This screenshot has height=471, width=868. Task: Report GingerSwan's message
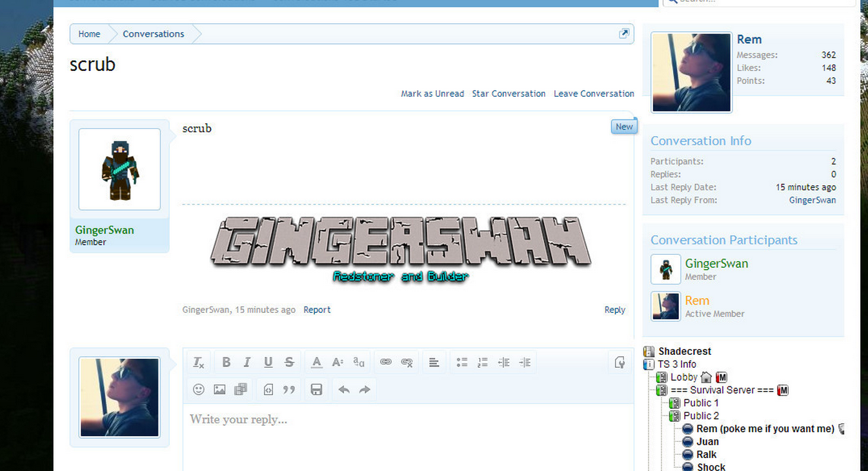click(317, 310)
